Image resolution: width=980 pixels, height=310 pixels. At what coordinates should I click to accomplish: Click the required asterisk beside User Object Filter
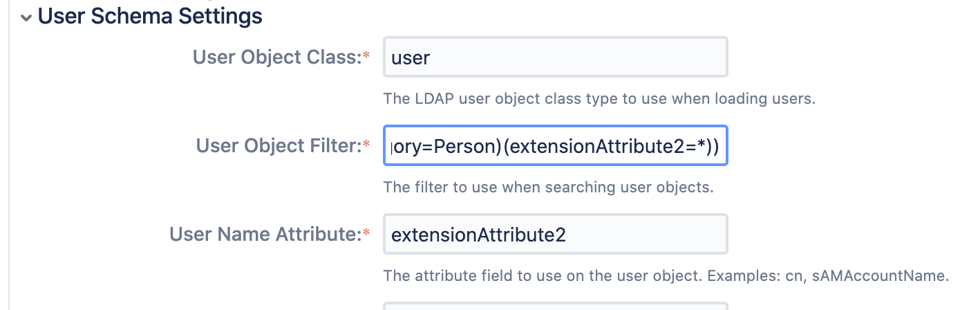367,145
